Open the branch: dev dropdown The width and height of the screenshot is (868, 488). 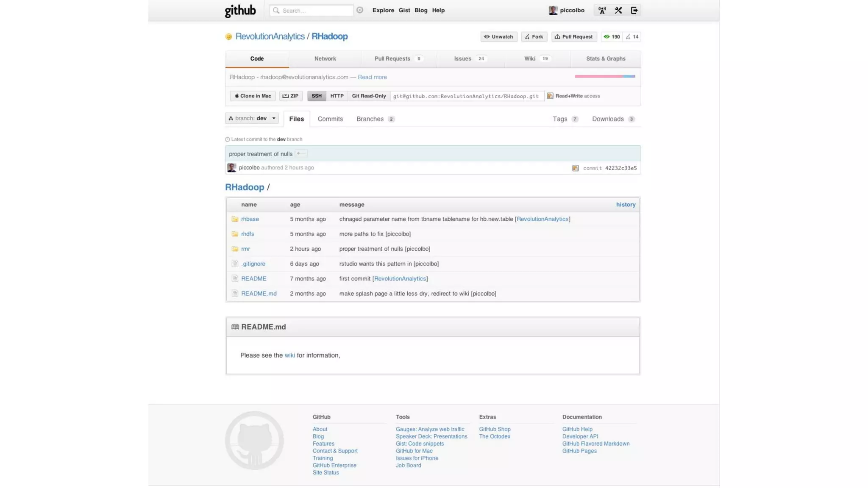[x=252, y=118]
